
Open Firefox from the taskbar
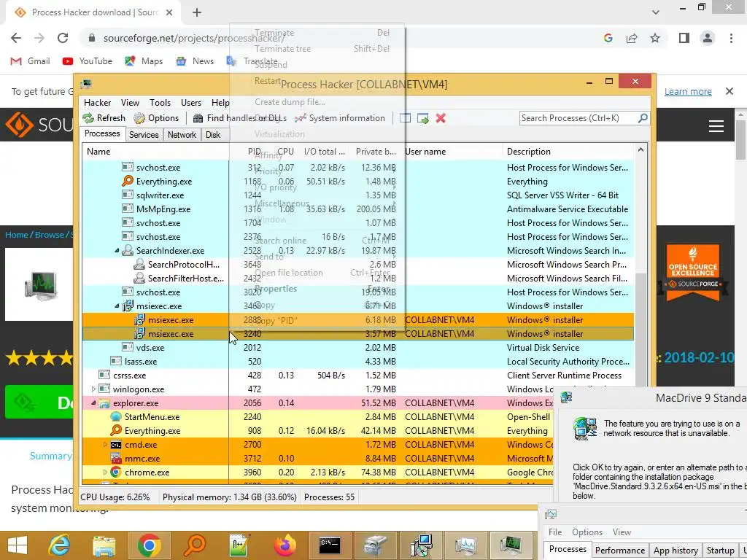pos(285,545)
